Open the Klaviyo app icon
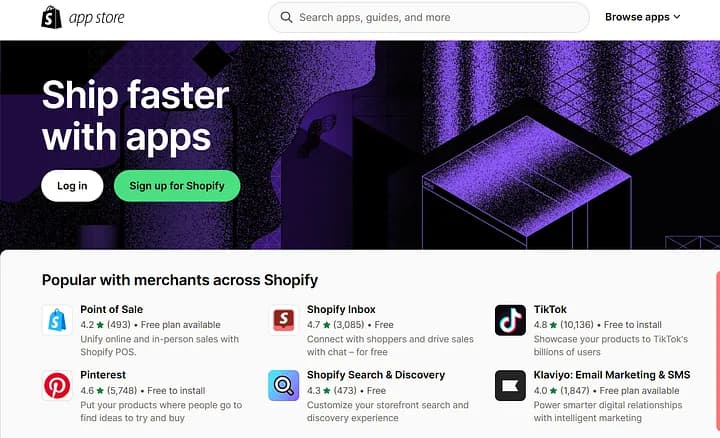Screen dimensions: 720x438 click(510, 386)
